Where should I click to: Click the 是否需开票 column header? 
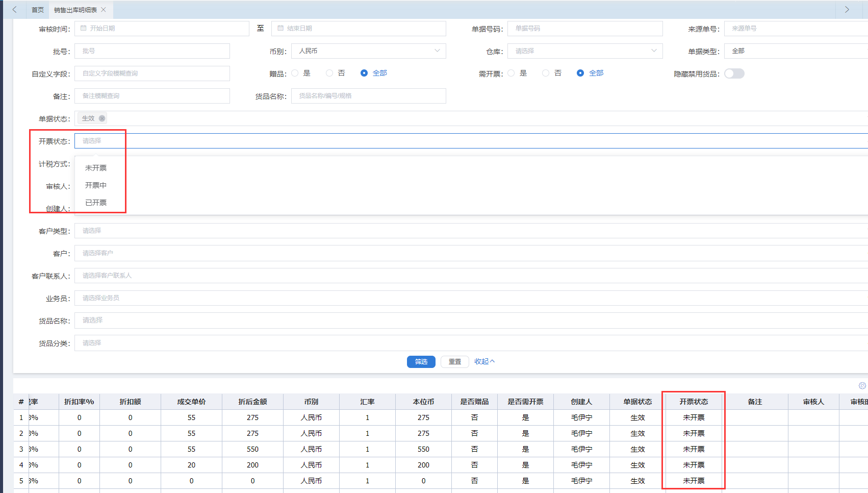click(x=525, y=402)
